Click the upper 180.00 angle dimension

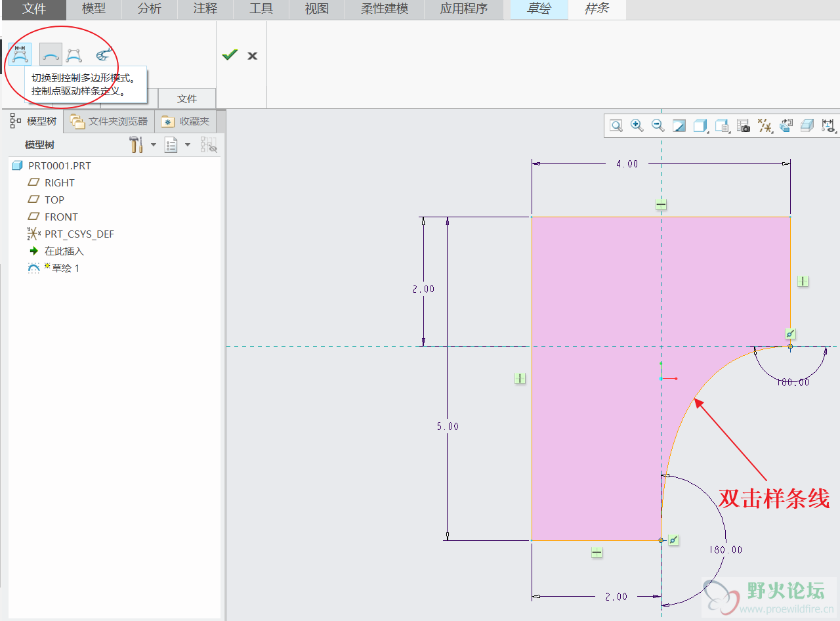pos(793,382)
